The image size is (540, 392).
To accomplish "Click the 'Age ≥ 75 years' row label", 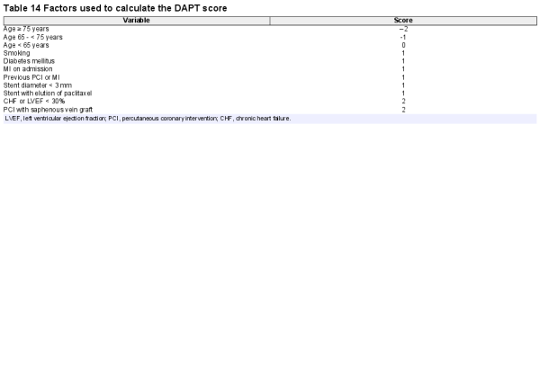I will pos(26,29).
